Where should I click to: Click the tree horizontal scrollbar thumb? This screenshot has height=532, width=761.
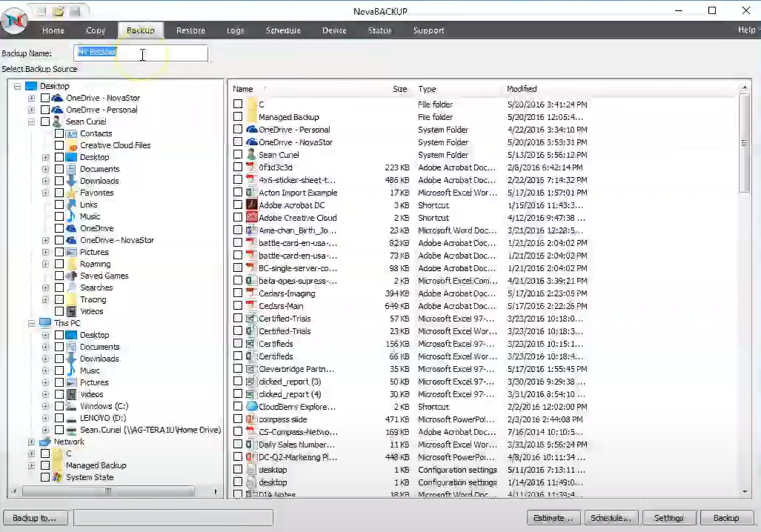pyautogui.click(x=108, y=491)
